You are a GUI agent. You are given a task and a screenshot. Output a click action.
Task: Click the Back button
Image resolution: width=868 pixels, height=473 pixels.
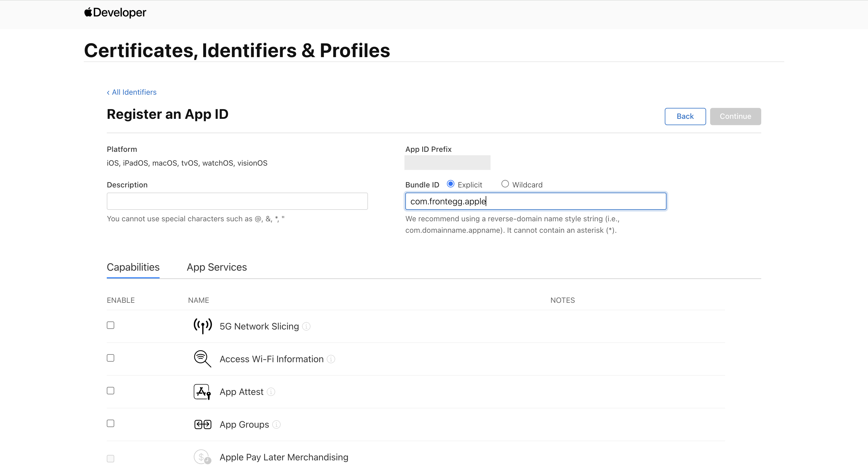click(685, 116)
